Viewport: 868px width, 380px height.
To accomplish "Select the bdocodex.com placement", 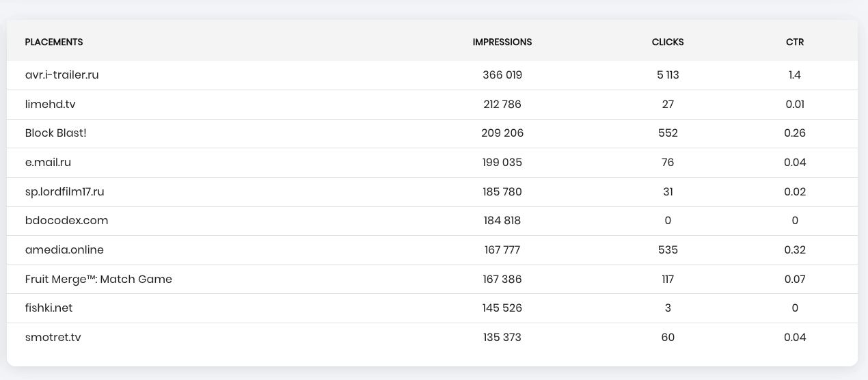I will click(67, 221).
